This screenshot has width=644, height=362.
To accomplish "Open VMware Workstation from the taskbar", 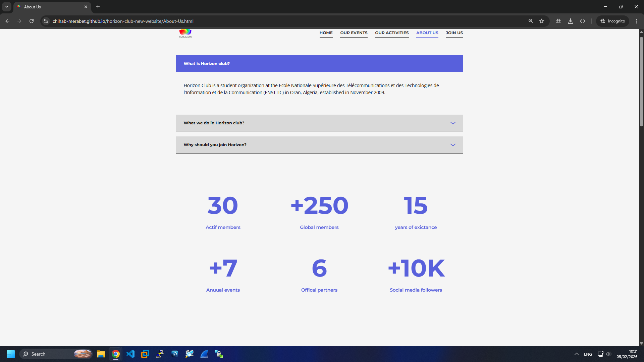I will click(x=145, y=354).
